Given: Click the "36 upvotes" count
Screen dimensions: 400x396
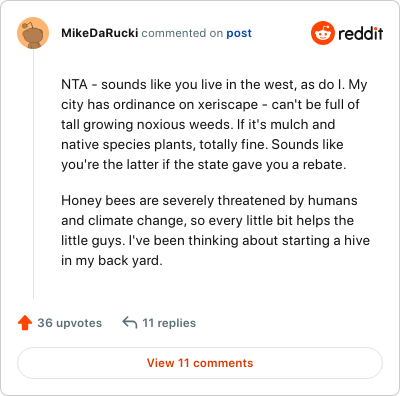Looking at the screenshot, I should 70,323.
